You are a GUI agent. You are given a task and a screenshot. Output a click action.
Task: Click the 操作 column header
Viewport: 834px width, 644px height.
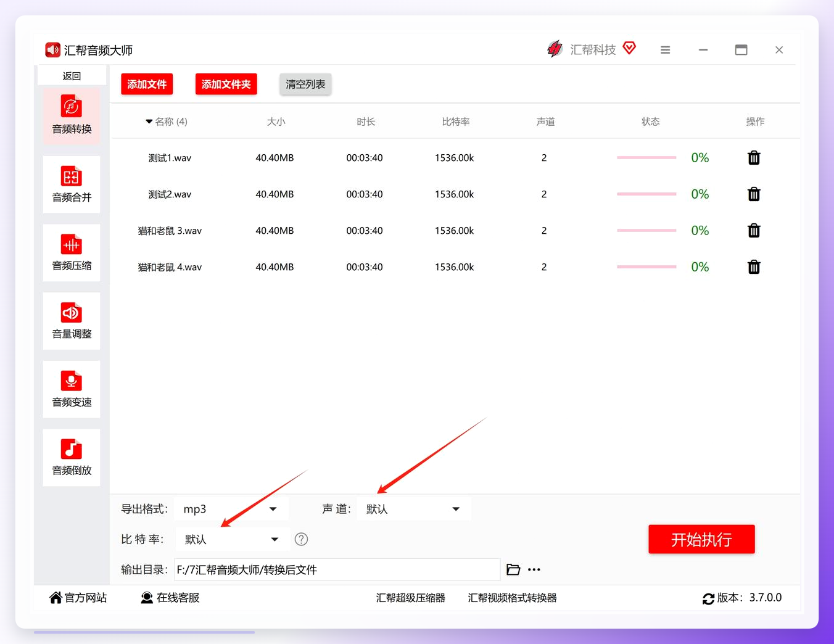(755, 122)
